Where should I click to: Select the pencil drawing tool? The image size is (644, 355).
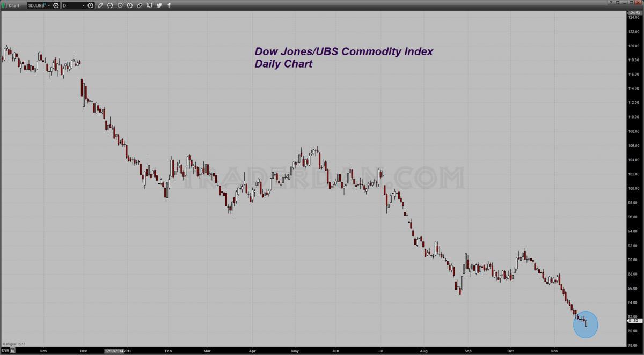click(100, 5)
